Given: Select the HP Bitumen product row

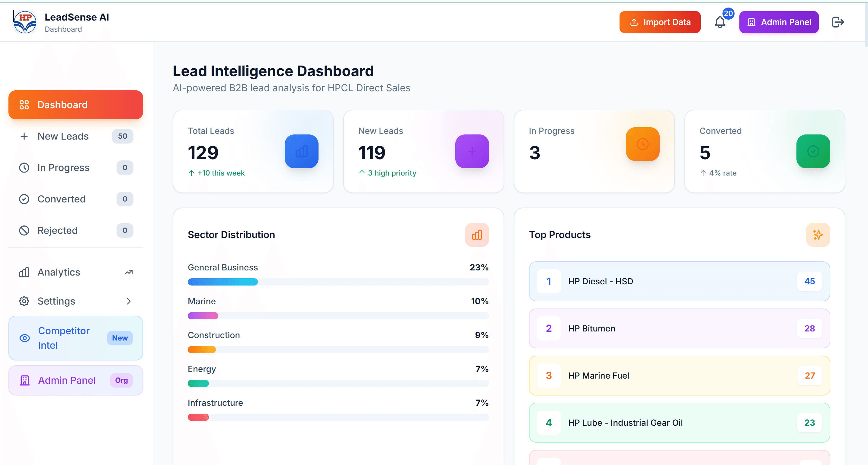Looking at the screenshot, I should (679, 328).
